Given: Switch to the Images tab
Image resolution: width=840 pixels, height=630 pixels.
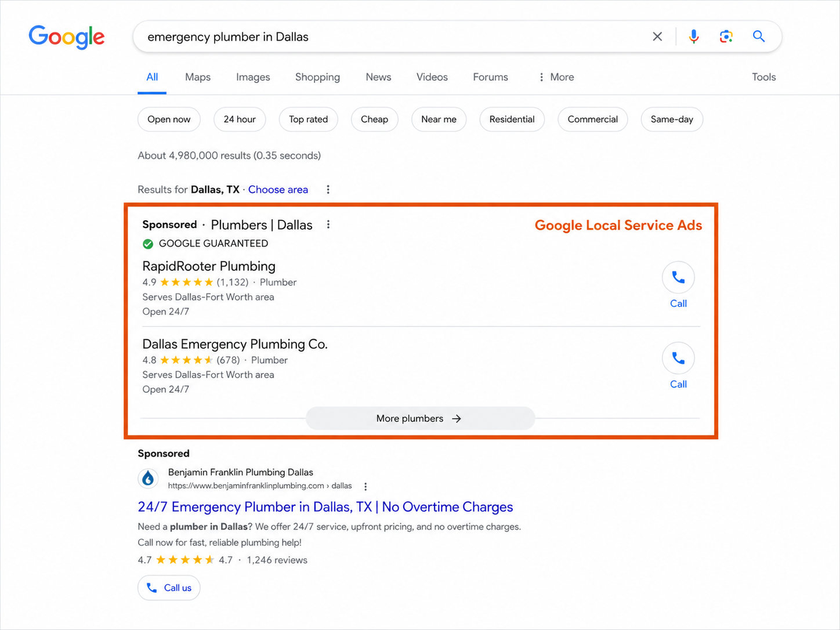Looking at the screenshot, I should coord(253,77).
